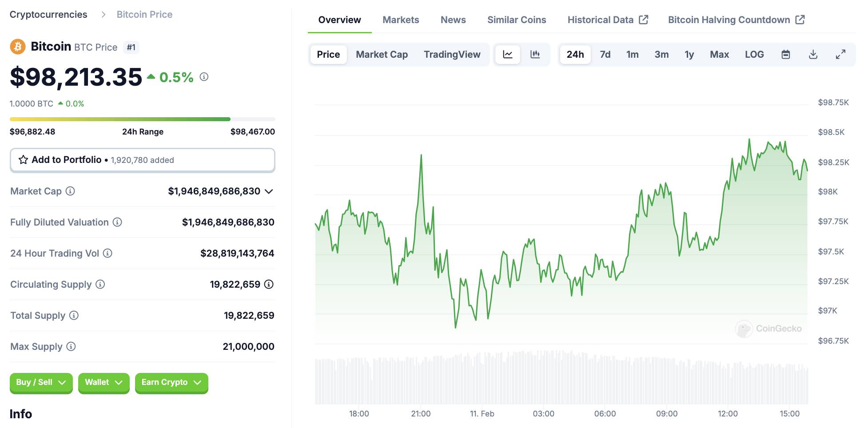Set chart range to 24h
Screen dimensions: 868x428
pyautogui.click(x=575, y=55)
